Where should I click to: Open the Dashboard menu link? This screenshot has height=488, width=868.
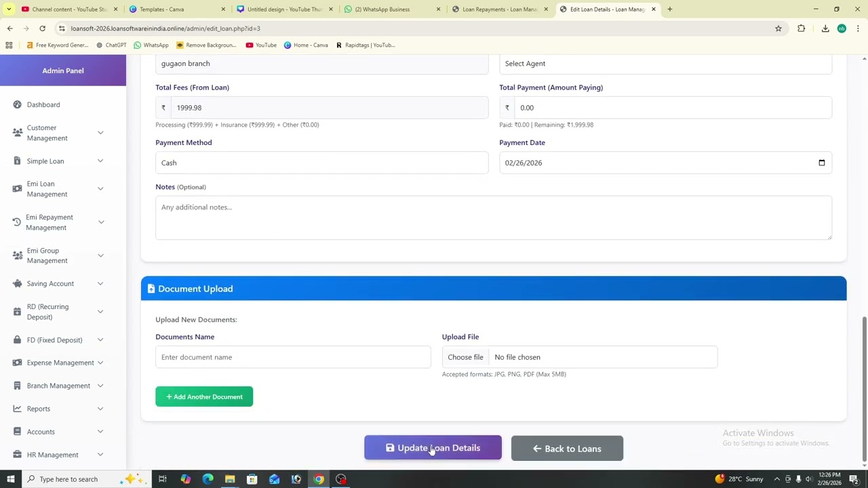[x=43, y=104]
